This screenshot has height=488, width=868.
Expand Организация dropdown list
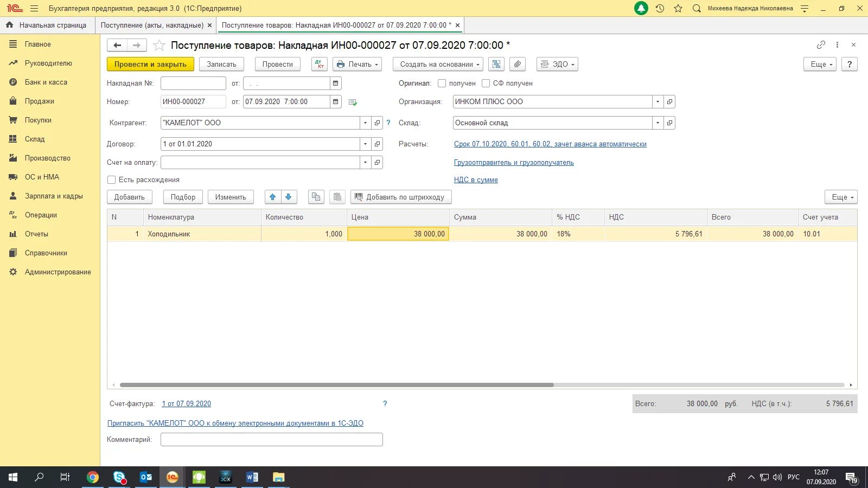(x=658, y=102)
